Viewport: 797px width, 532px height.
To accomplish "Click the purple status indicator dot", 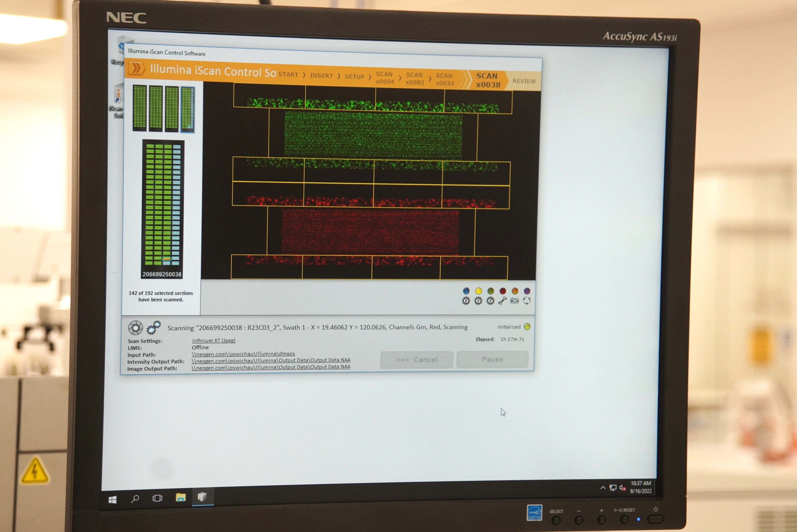I will 527,291.
